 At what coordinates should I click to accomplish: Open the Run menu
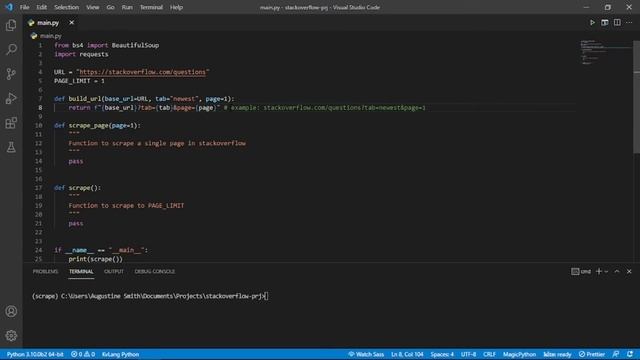click(127, 7)
